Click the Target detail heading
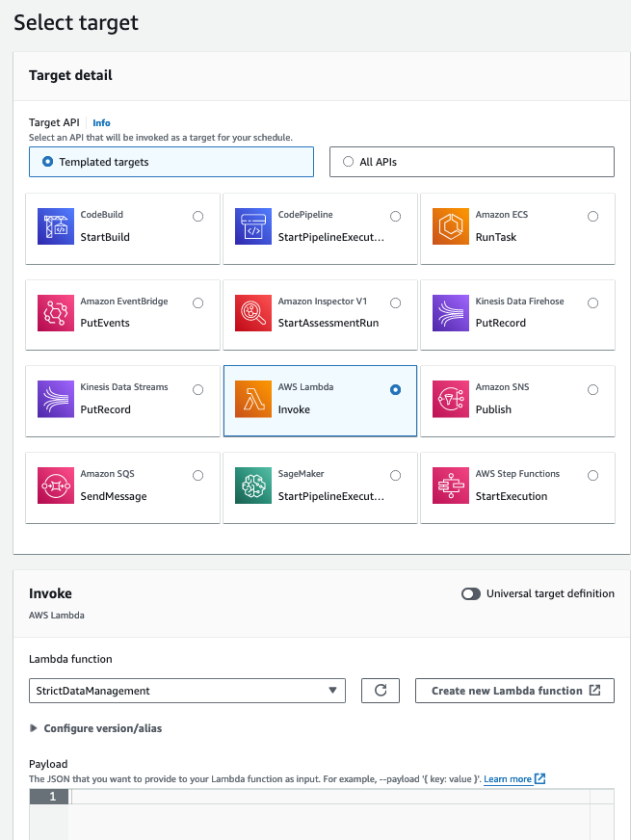 tap(70, 75)
